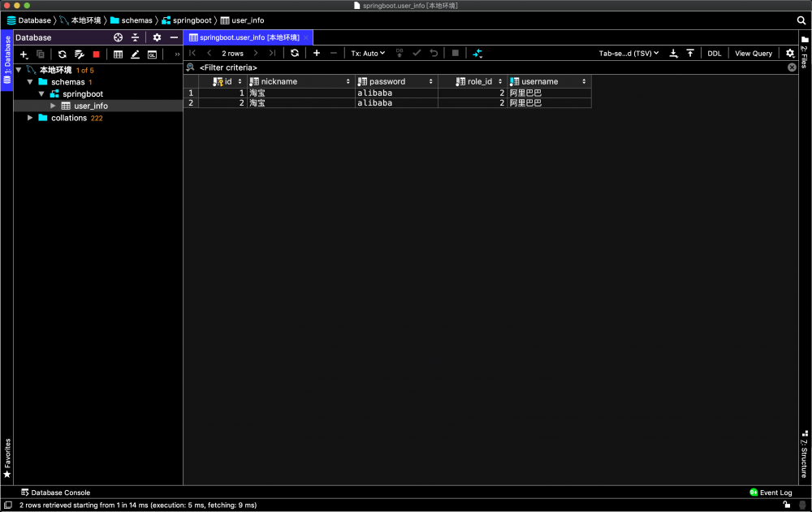Expand the collations folder node
The width and height of the screenshot is (812, 512).
30,118
